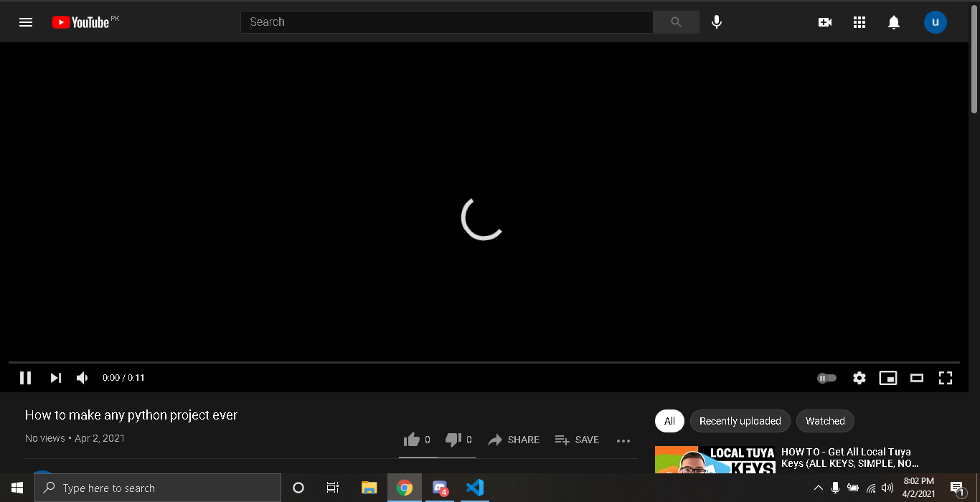980x502 pixels.
Task: Enable fullscreen playback
Action: coord(945,378)
